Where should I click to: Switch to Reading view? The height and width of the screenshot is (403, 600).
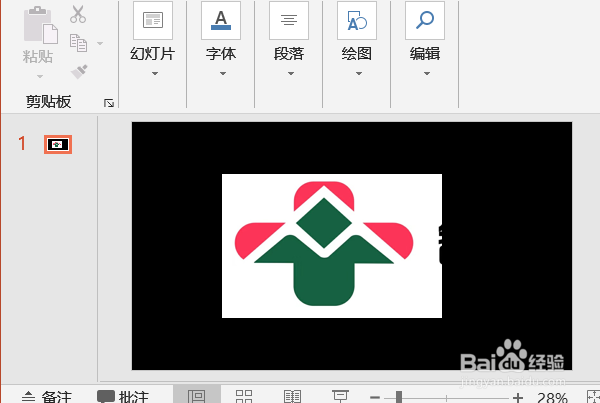pos(292,396)
